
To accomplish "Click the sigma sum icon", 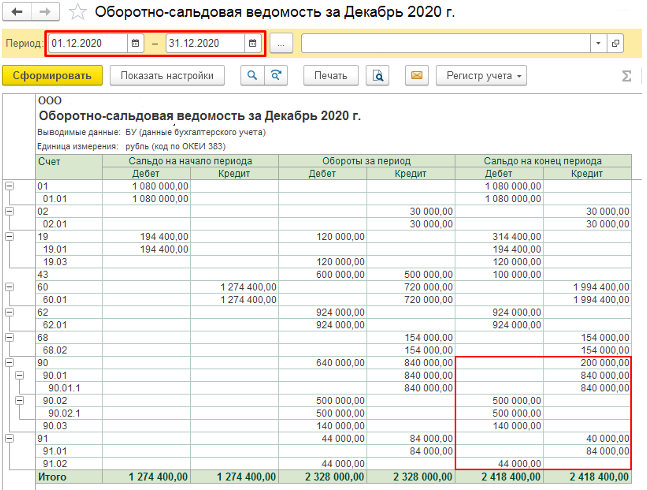I will pos(626,76).
